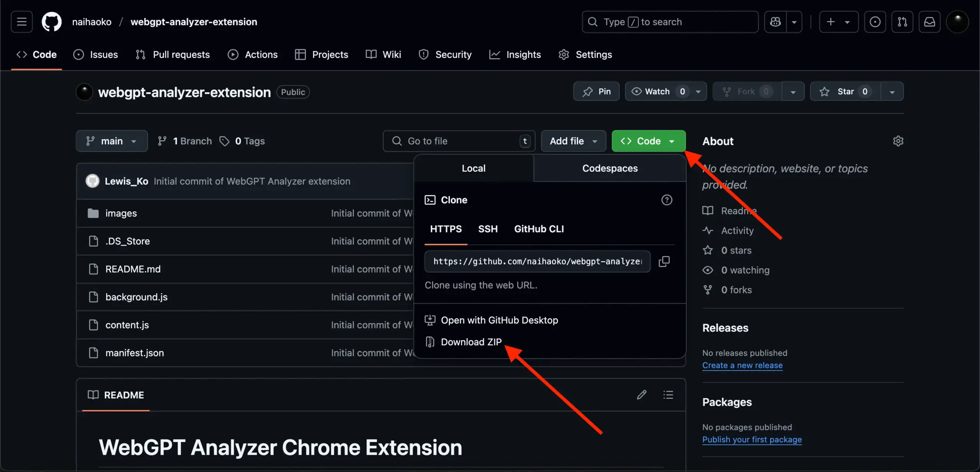Viewport: 980px width, 472px height.
Task: Switch to the Codespaces tab
Action: (x=610, y=168)
